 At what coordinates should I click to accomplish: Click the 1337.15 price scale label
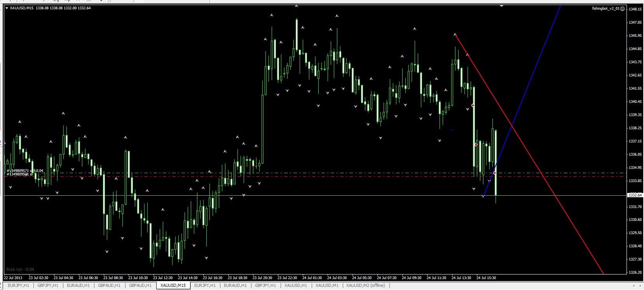[x=635, y=141]
